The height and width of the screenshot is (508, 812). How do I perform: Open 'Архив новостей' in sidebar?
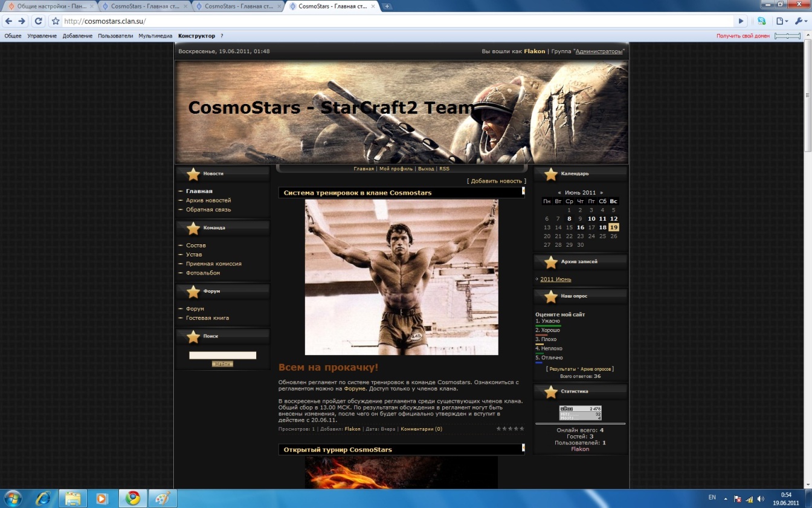pos(208,200)
